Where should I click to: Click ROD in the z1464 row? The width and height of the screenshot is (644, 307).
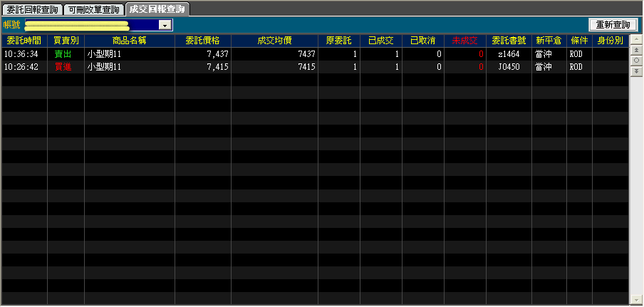576,53
